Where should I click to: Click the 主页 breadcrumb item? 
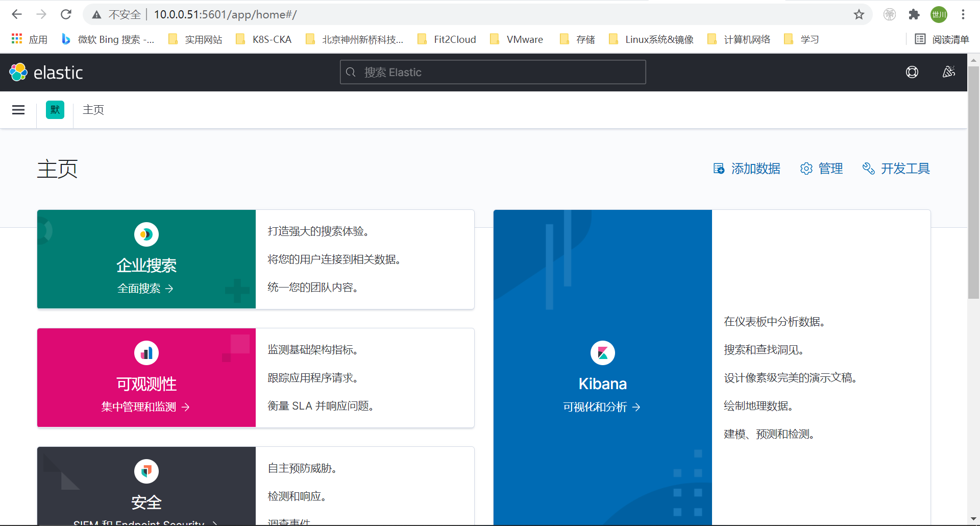[x=93, y=110]
